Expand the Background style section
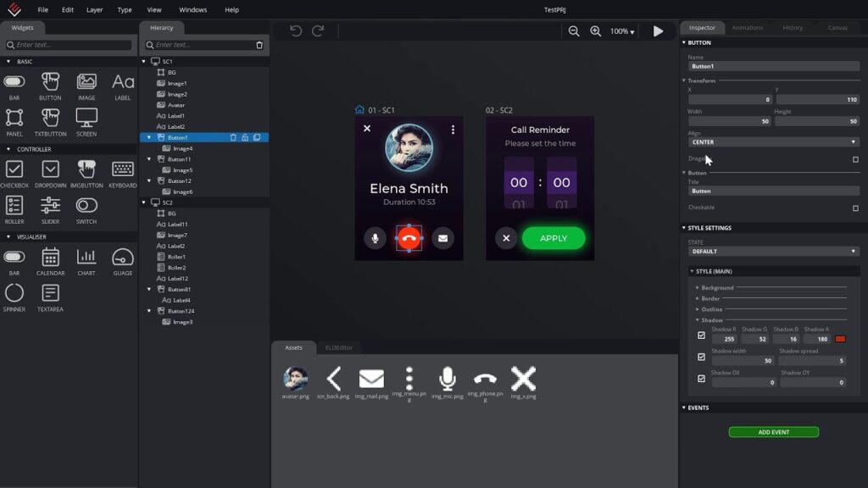This screenshot has height=488, width=868. pos(717,288)
